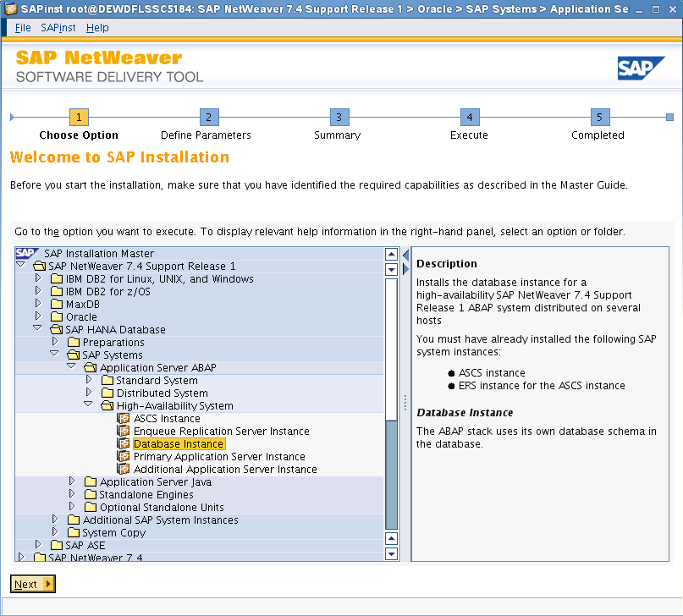683x616 pixels.
Task: Collapse the description panel using divider arrow
Action: (405, 254)
